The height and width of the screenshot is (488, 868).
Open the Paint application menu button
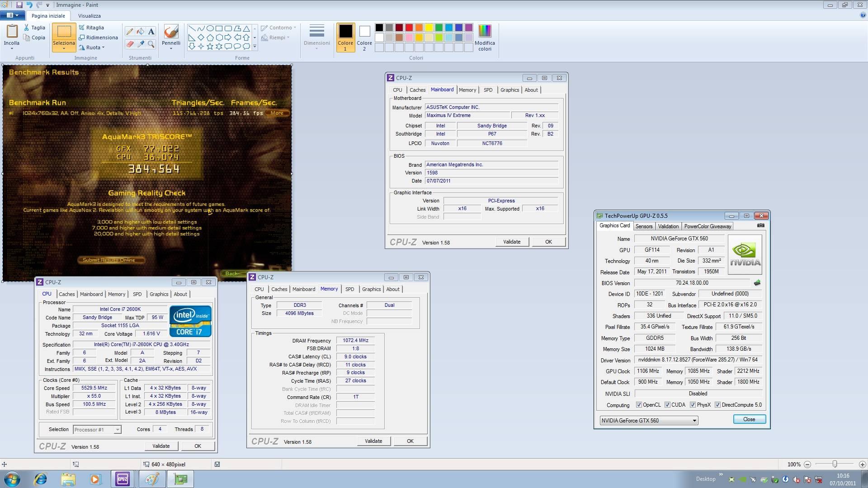[x=12, y=15]
